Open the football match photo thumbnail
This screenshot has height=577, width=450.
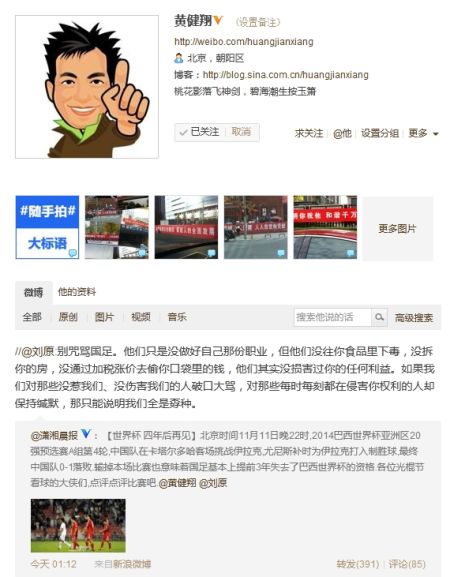tap(78, 525)
